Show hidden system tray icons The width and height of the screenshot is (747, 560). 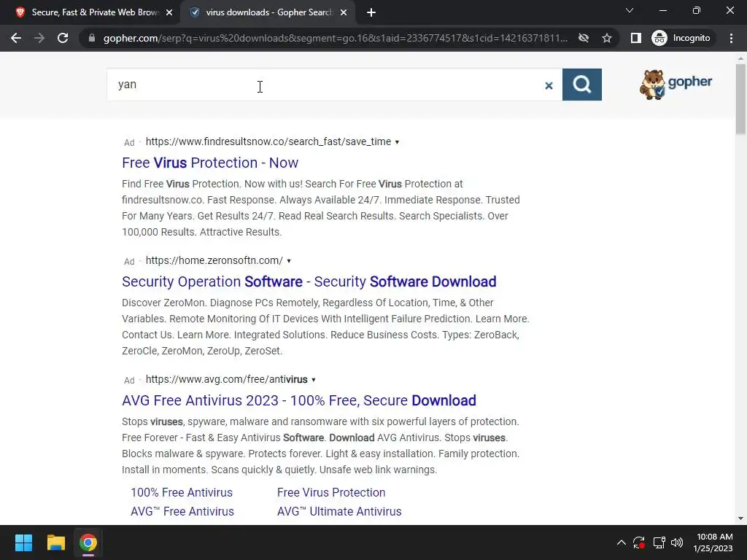622,542
